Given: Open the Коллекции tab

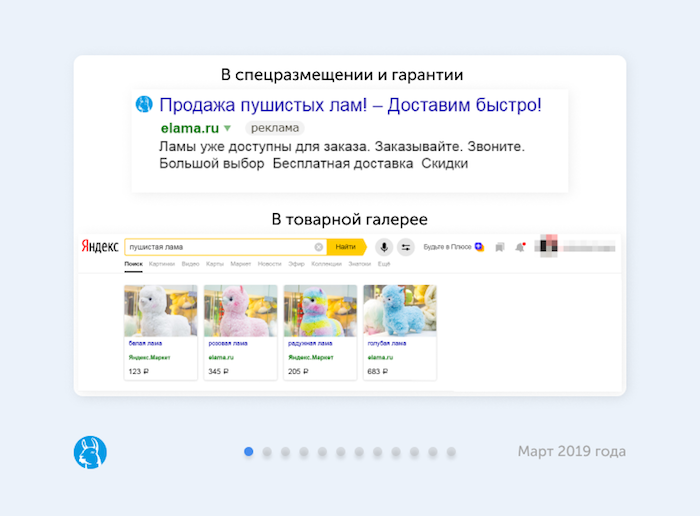Looking at the screenshot, I should pyautogui.click(x=326, y=264).
